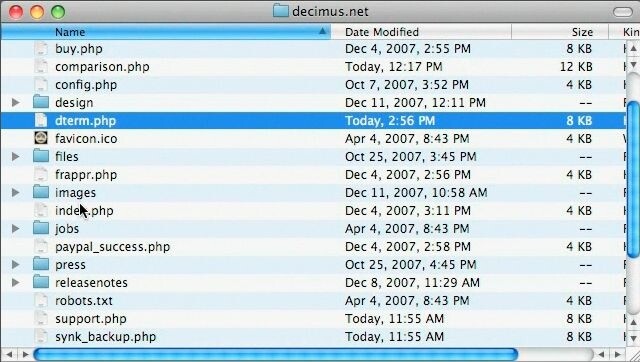Image resolution: width=640 pixels, height=362 pixels.
Task: Select the buy.php file name
Action: tap(79, 49)
